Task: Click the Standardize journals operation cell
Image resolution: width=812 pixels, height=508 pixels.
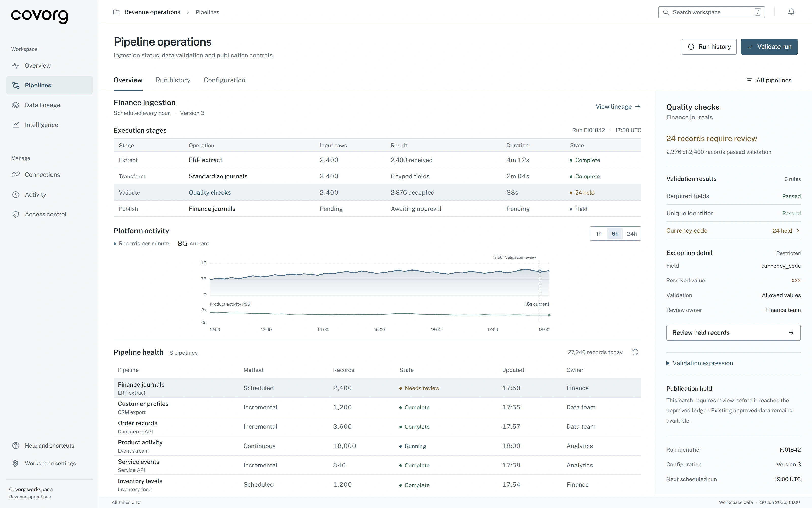Action: pos(218,176)
